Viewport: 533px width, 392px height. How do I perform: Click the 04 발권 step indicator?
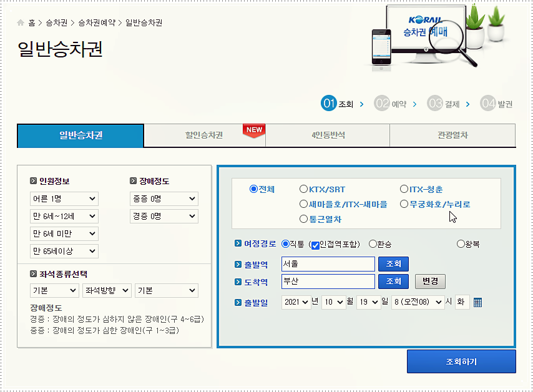[496, 104]
